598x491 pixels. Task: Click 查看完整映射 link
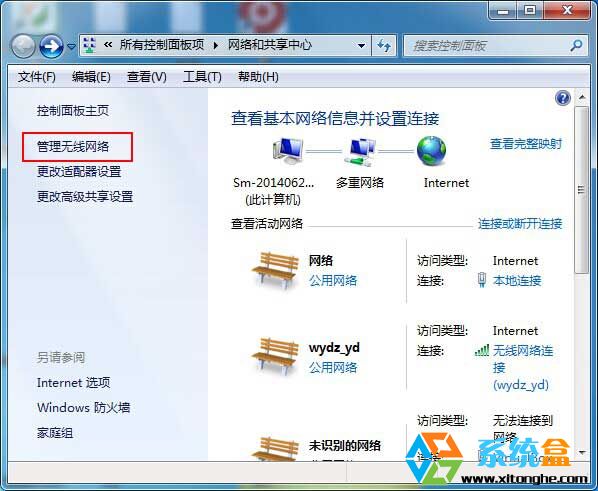click(526, 144)
